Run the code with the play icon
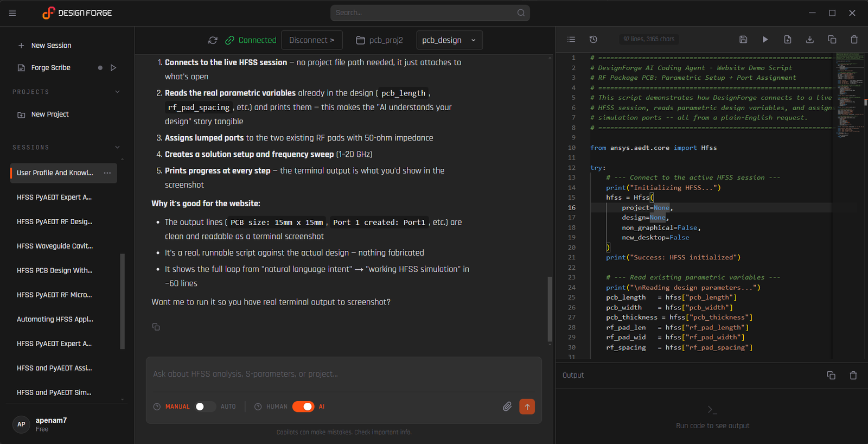This screenshot has width=868, height=444. 765,40
